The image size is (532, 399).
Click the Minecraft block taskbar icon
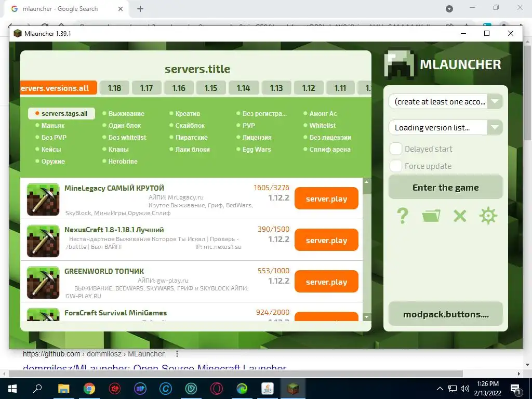[293, 389]
